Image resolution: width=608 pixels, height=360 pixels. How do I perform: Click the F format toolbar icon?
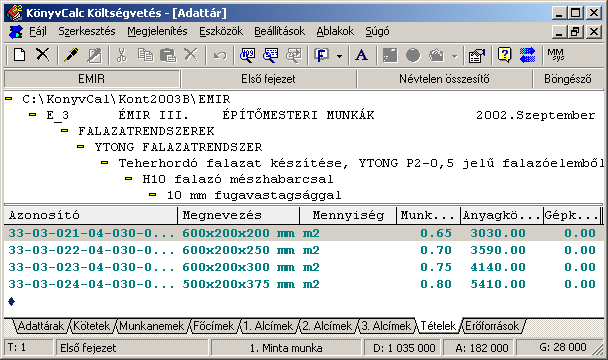[x=322, y=55]
